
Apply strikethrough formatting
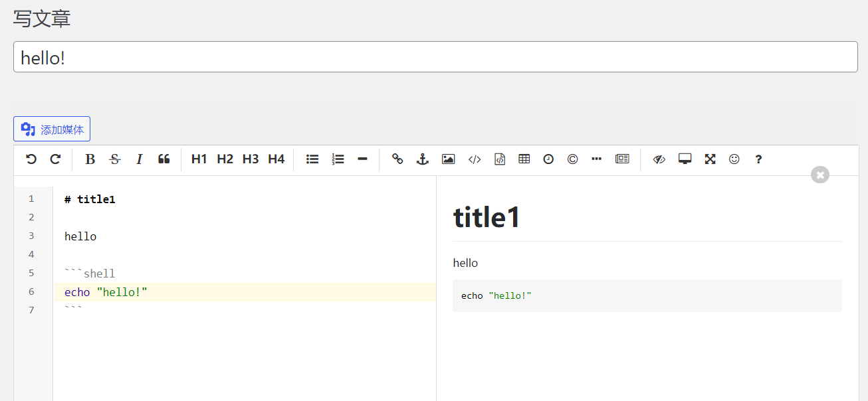click(115, 159)
